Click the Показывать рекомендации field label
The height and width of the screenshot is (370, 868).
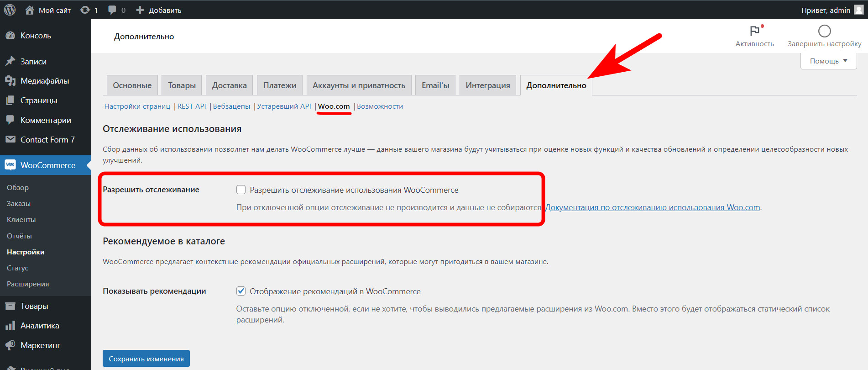(154, 291)
